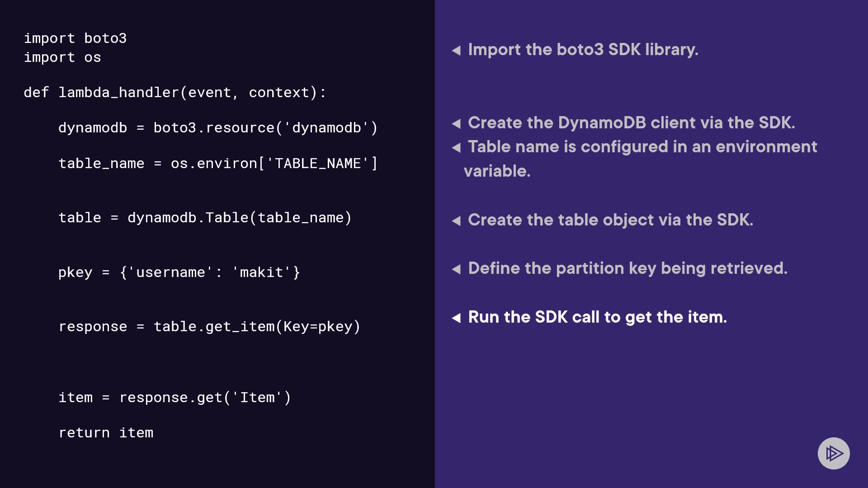Click the pkey username dictionary code line
Viewport: 868px width, 488px height.
coord(179,272)
